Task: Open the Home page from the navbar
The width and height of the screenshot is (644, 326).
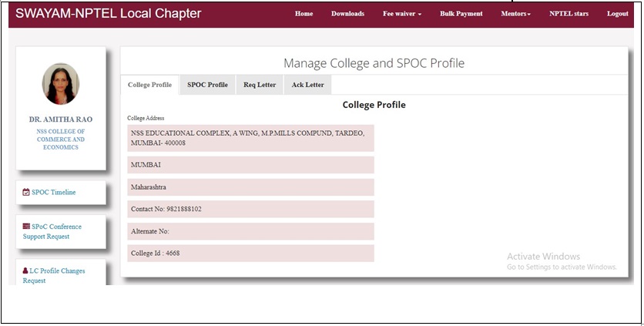Action: pyautogui.click(x=304, y=14)
